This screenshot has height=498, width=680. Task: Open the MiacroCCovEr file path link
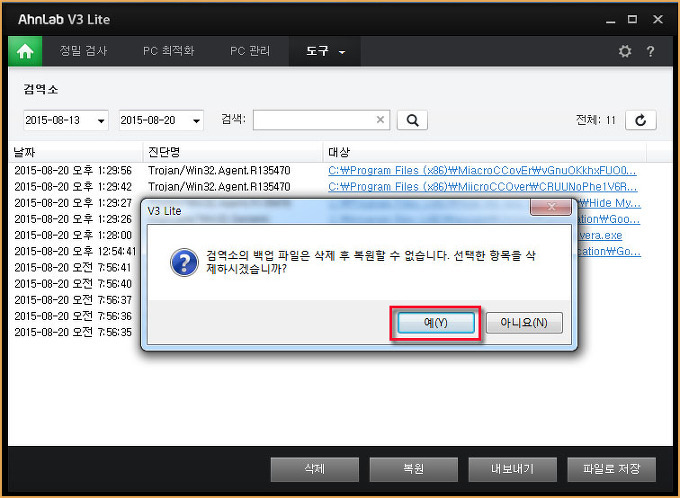click(x=482, y=170)
